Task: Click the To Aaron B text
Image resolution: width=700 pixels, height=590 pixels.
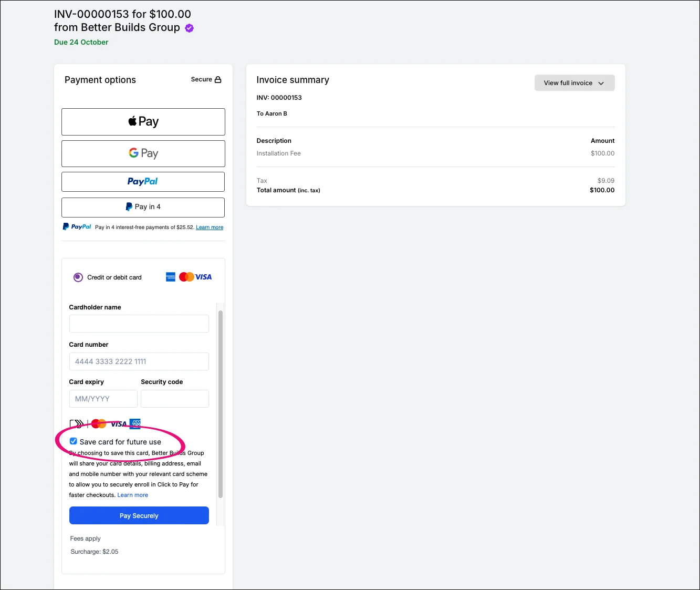Action: (x=272, y=113)
